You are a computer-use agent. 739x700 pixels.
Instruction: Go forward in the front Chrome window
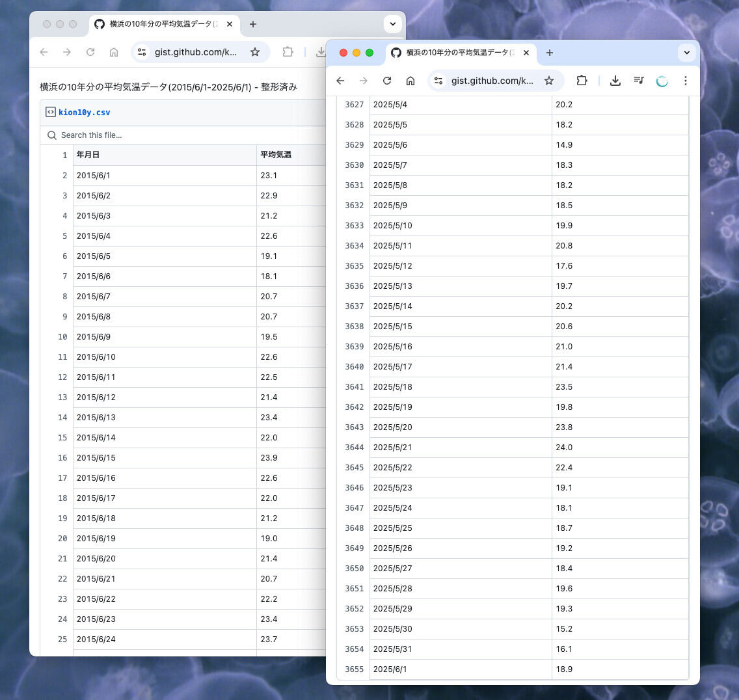point(364,81)
